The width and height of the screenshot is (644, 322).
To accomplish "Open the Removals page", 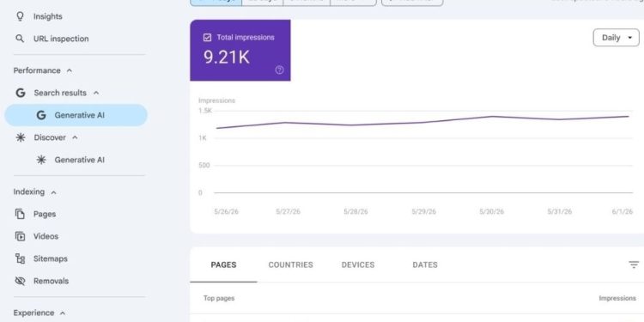I will point(51,281).
